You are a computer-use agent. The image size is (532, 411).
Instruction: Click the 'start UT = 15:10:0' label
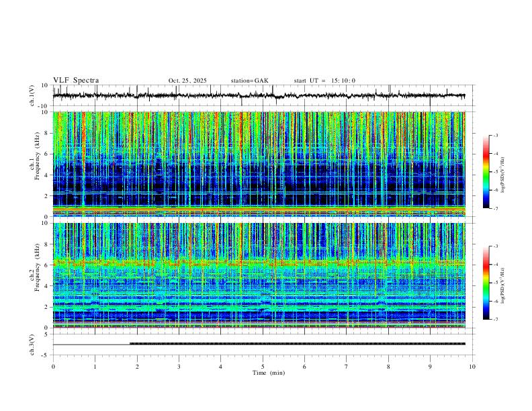click(x=324, y=81)
